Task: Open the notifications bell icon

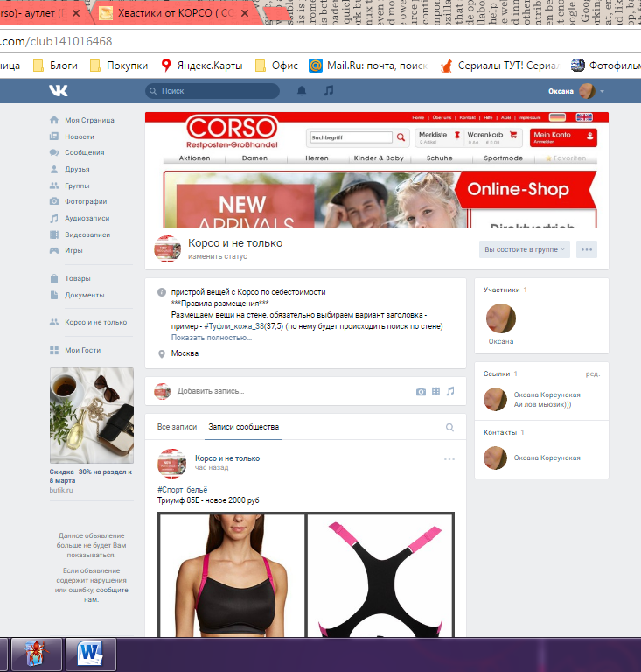Action: pos(302,91)
